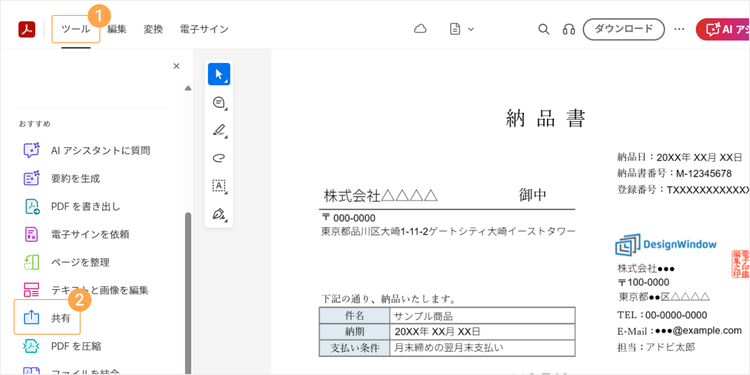Click the ダウンロード button

click(x=624, y=29)
